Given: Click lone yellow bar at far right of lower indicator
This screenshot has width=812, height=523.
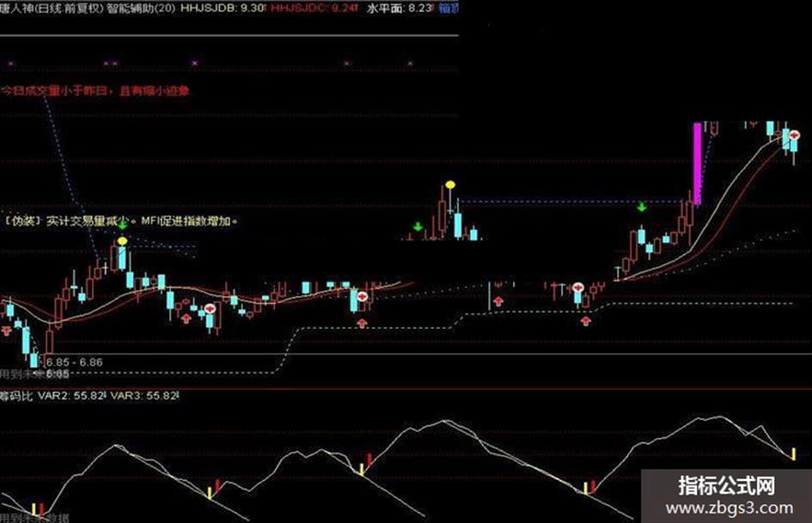Looking at the screenshot, I should (x=793, y=453).
